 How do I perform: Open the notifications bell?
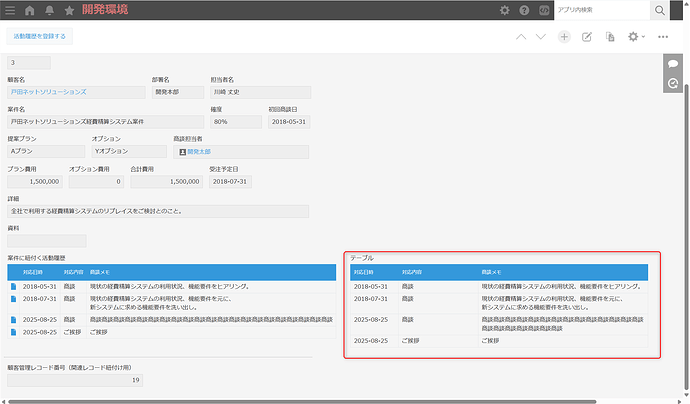tap(49, 10)
